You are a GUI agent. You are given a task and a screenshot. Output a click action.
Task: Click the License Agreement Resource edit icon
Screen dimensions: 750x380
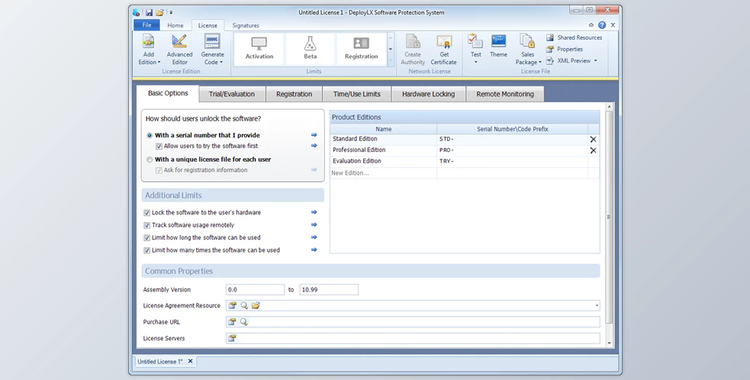click(232, 305)
